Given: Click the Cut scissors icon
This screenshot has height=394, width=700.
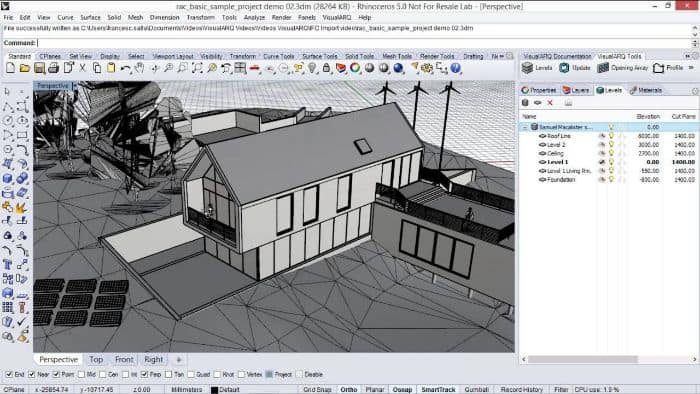Looking at the screenshot, I should click(83, 68).
